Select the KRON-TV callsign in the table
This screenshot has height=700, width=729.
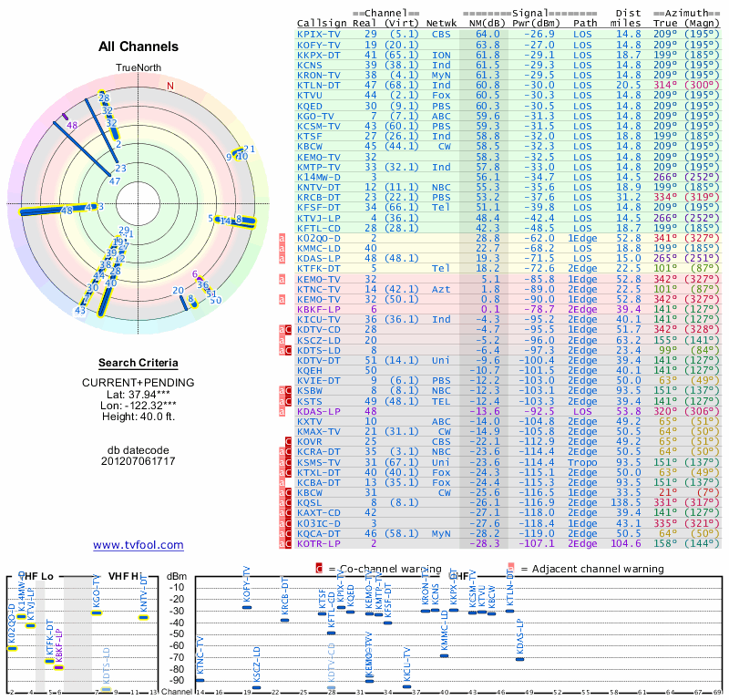click(x=318, y=76)
